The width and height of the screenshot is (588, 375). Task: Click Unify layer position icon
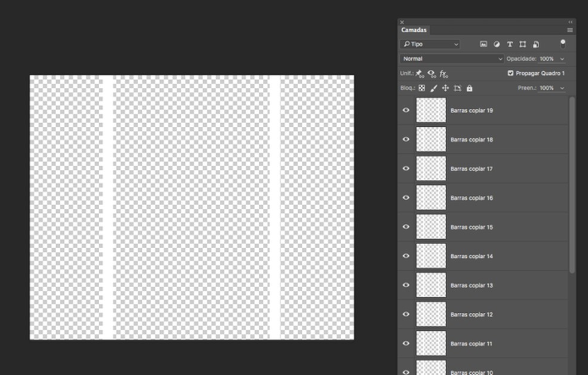click(x=419, y=74)
